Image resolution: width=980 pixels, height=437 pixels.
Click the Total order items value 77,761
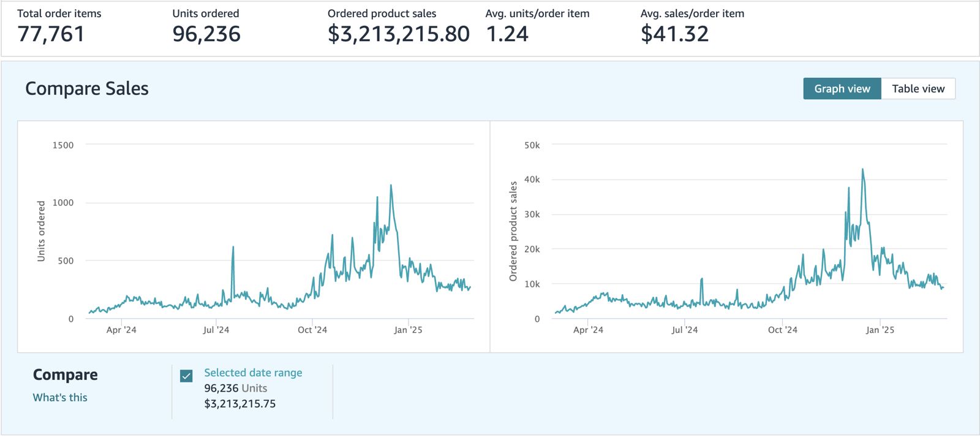click(x=51, y=34)
